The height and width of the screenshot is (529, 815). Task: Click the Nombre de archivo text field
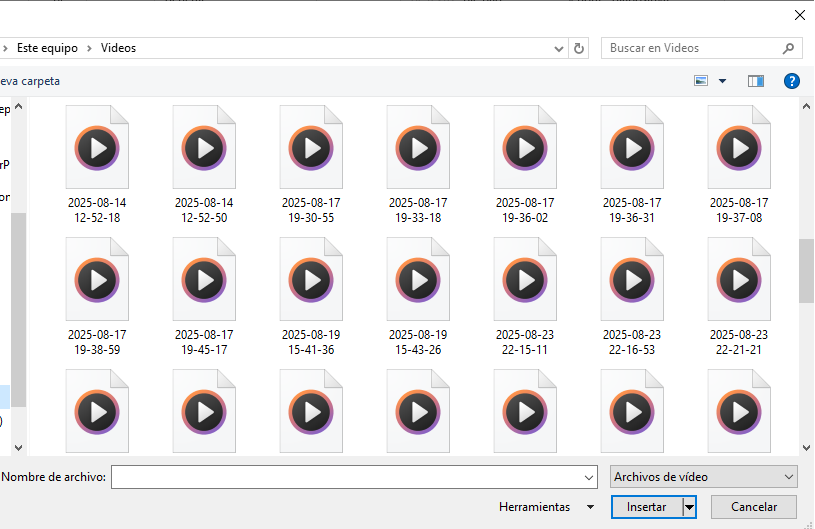click(x=352, y=477)
